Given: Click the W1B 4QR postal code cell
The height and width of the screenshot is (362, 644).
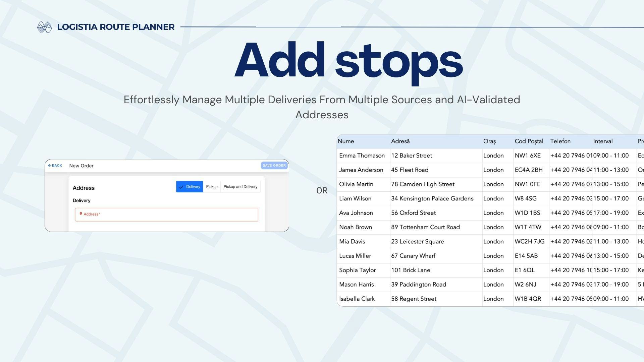Looking at the screenshot, I should click(531, 299).
